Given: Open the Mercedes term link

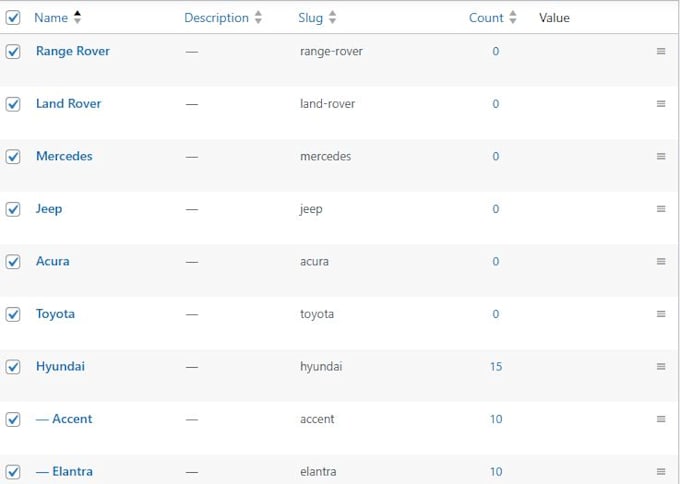Looking at the screenshot, I should [x=64, y=156].
